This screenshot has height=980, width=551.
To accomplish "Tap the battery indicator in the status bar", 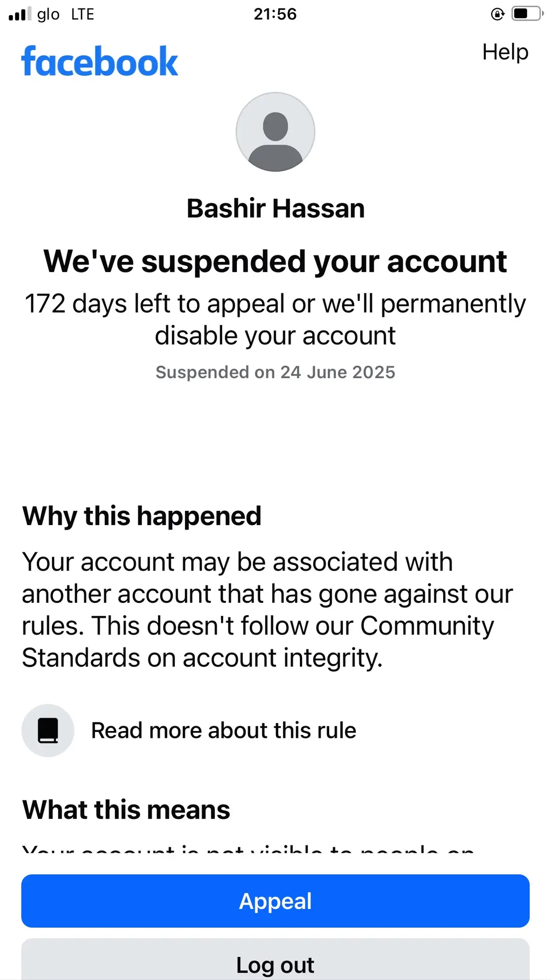I will pos(527,14).
